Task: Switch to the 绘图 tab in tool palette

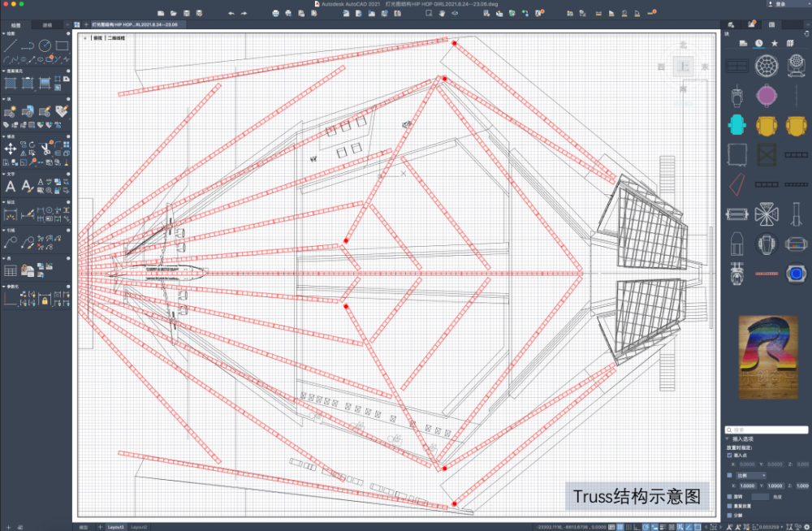Action: click(15, 25)
